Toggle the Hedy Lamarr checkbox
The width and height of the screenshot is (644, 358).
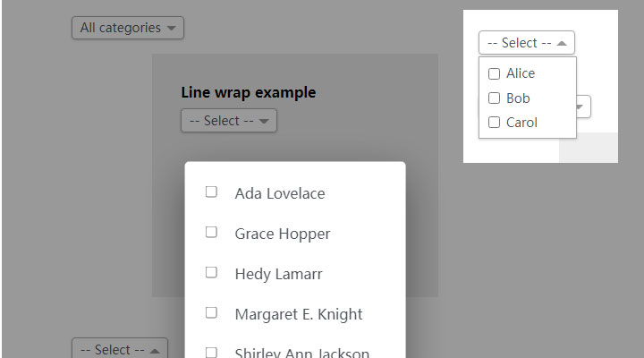coord(211,272)
